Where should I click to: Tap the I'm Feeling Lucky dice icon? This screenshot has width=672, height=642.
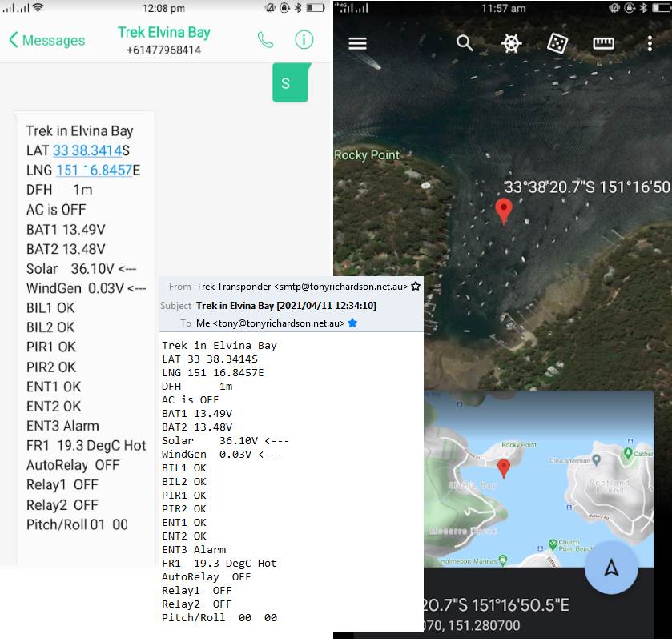557,43
